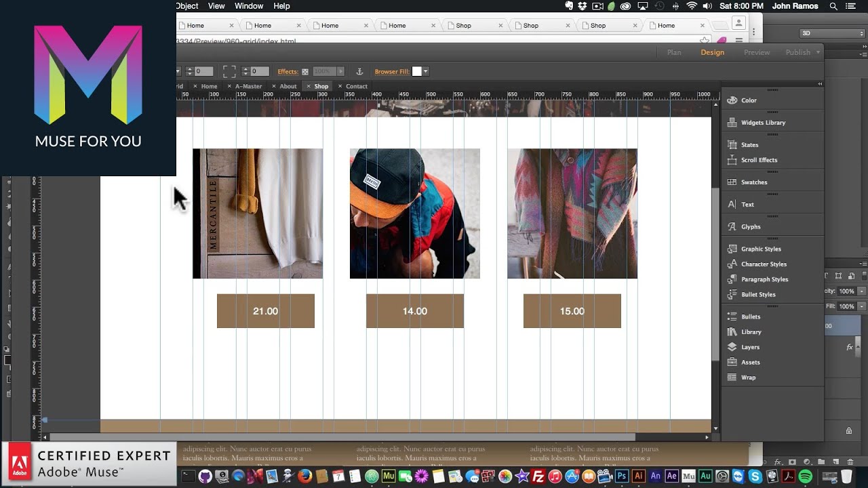Viewport: 868px width, 488px height.
Task: Open the Layers panel
Action: pyautogui.click(x=749, y=346)
